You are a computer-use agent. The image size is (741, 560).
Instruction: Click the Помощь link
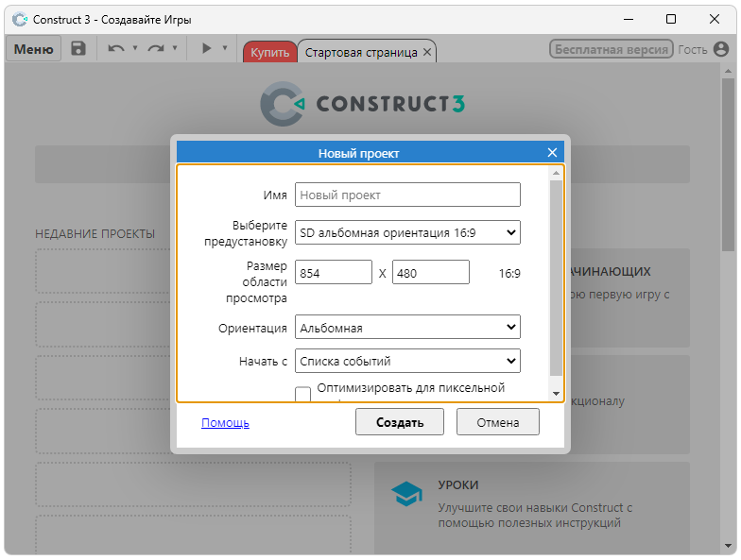[x=225, y=422]
